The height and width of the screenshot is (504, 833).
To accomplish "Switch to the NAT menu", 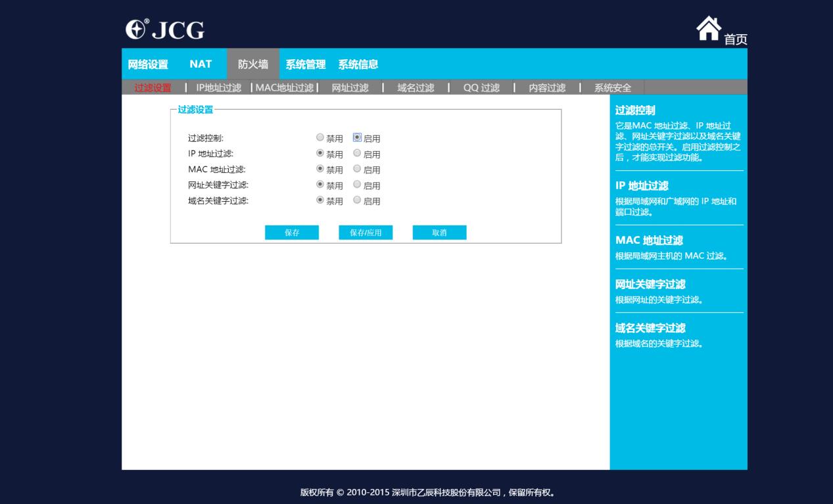I will 200,64.
